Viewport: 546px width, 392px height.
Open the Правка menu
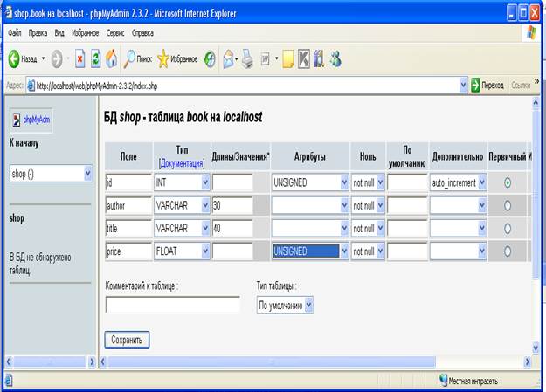(38, 33)
